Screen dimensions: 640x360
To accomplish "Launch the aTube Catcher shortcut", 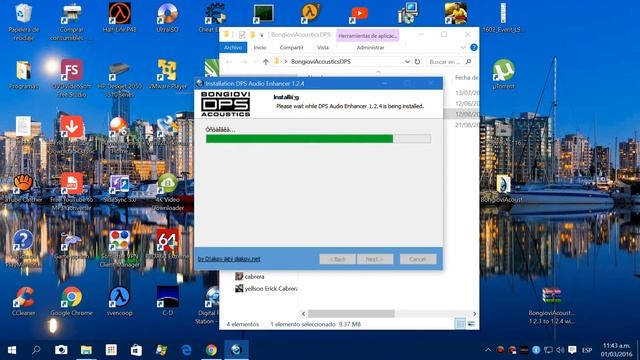I will pos(23,189).
